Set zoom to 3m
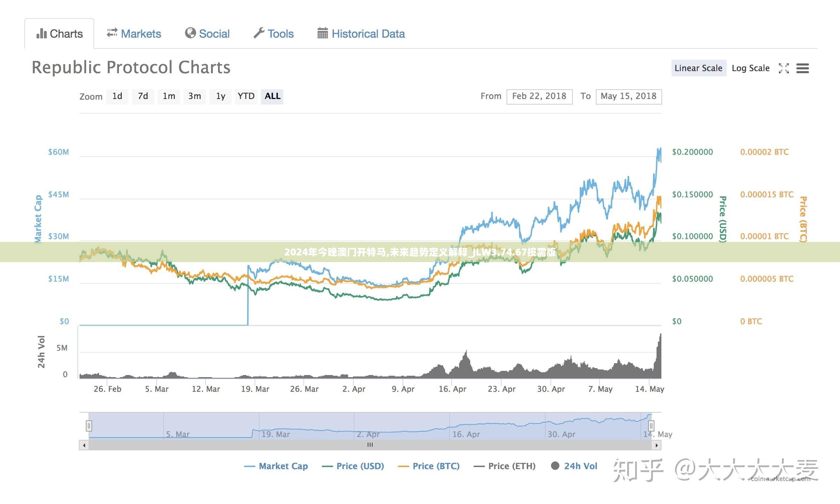 pyautogui.click(x=195, y=96)
